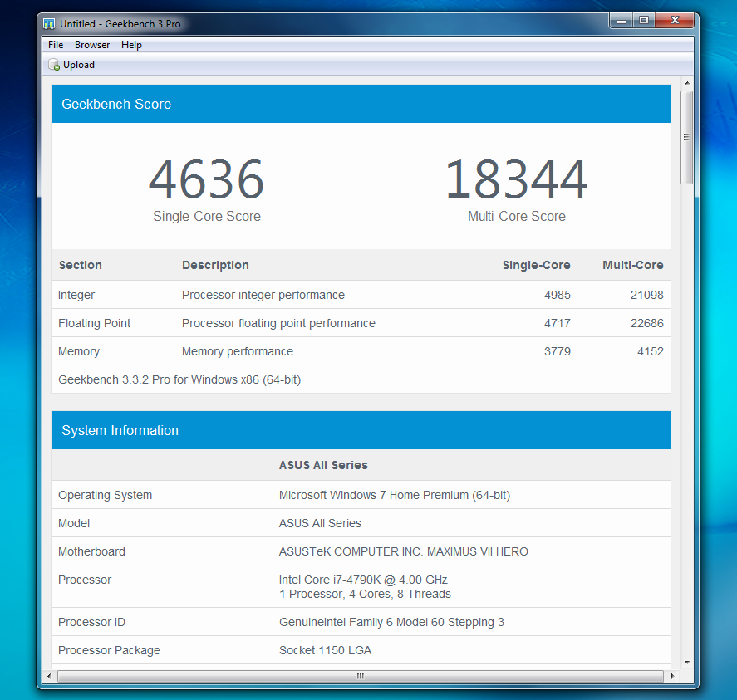Click Memory single-core value 3779
This screenshot has width=737, height=700.
click(558, 351)
